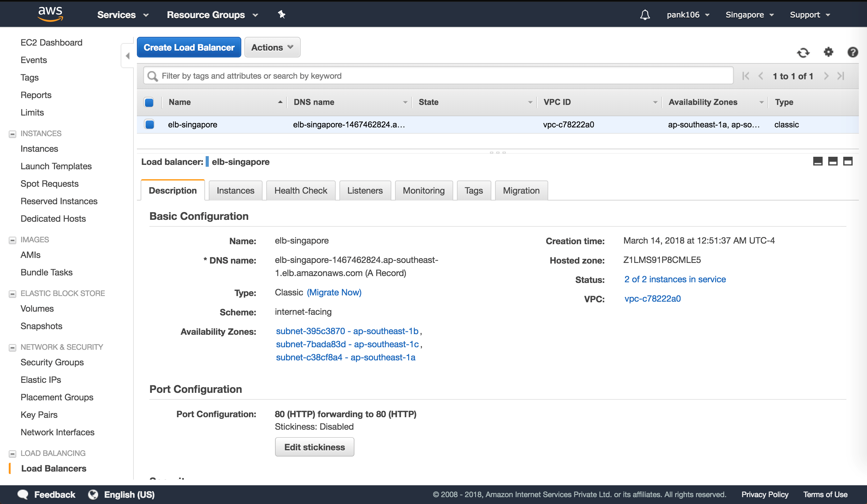The image size is (867, 504).
Task: Click the help question mark icon
Action: 853,52
